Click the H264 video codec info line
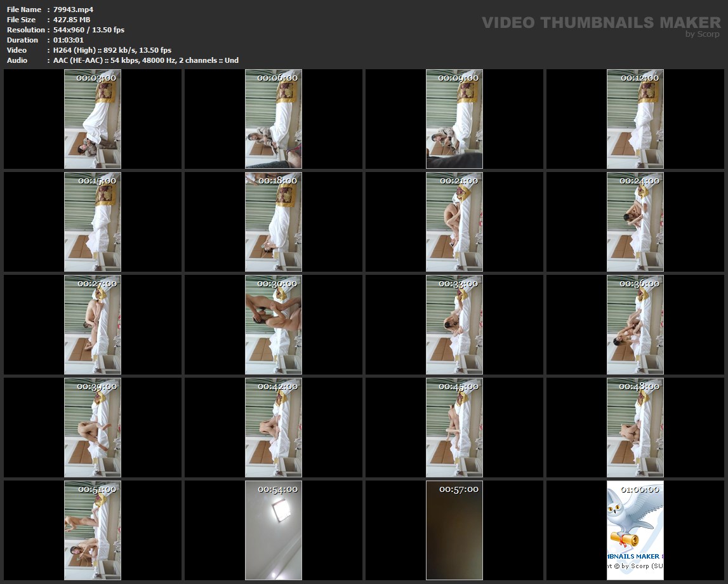This screenshot has height=584, width=728. point(112,50)
